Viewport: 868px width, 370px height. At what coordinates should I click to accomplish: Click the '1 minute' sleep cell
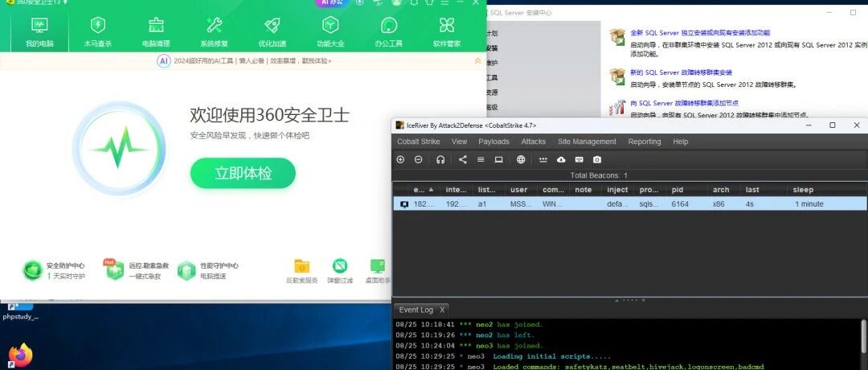point(809,203)
